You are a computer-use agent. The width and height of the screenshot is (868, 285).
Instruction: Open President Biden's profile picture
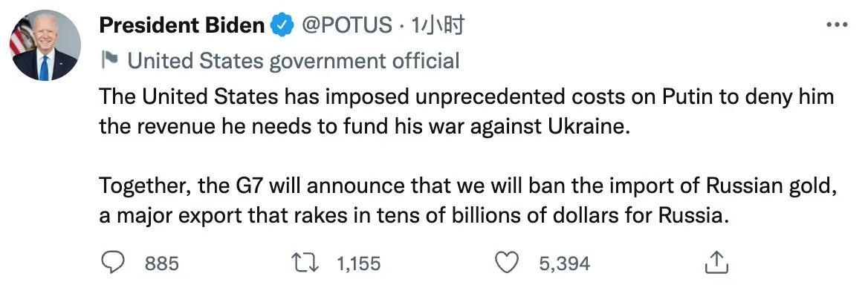click(45, 45)
